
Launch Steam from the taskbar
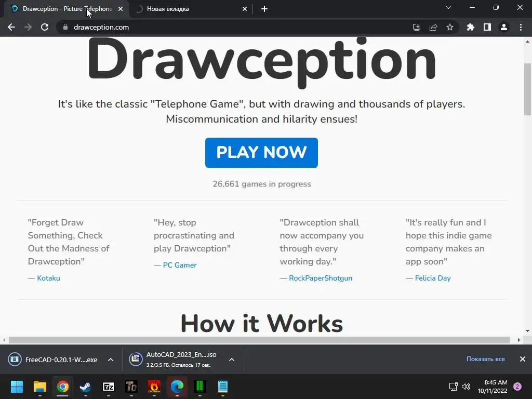85,387
